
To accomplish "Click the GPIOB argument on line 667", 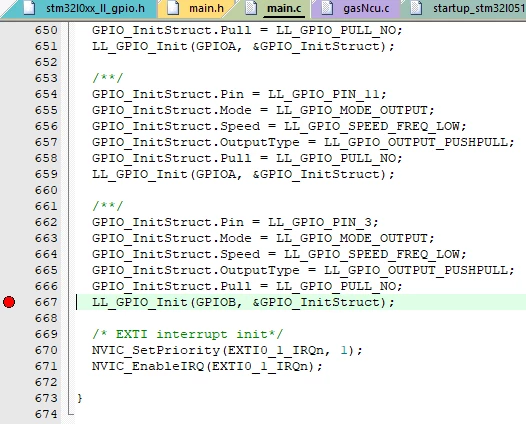I will [x=216, y=302].
